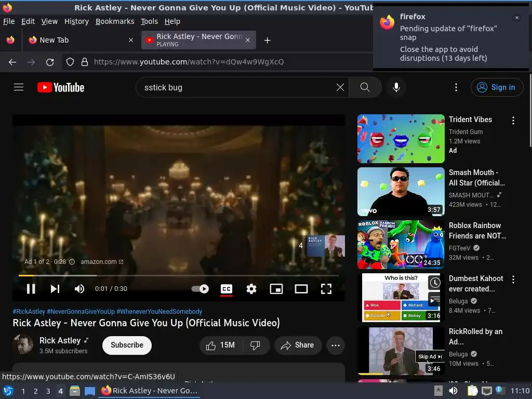Click the #NeverGonnaGiveYouUp hashtag

pos(81,312)
